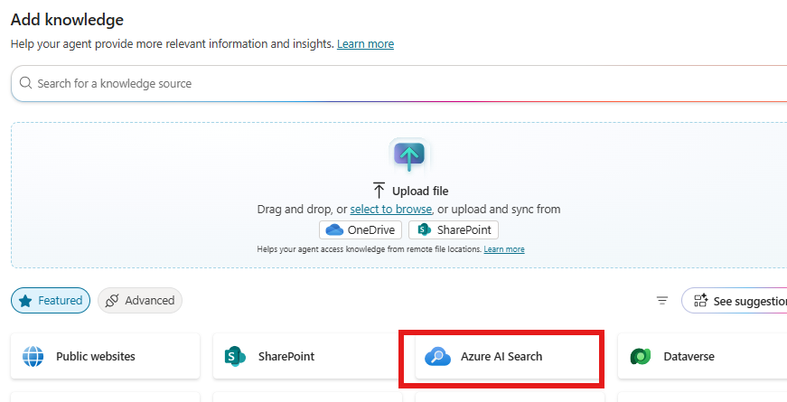Image resolution: width=787 pixels, height=402 pixels.
Task: Open Learn more about remote file locations
Action: tap(504, 249)
